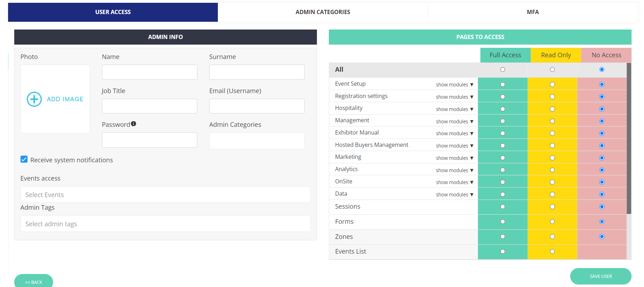
Task: Select Full Access for Marketing
Action: click(503, 158)
